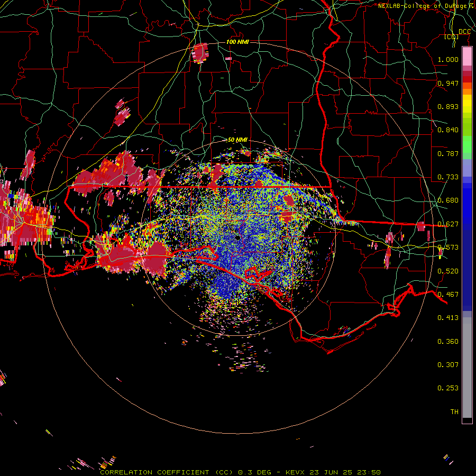476x476 pixels.
Task: Click the 0.413 legend value
Action: point(448,318)
